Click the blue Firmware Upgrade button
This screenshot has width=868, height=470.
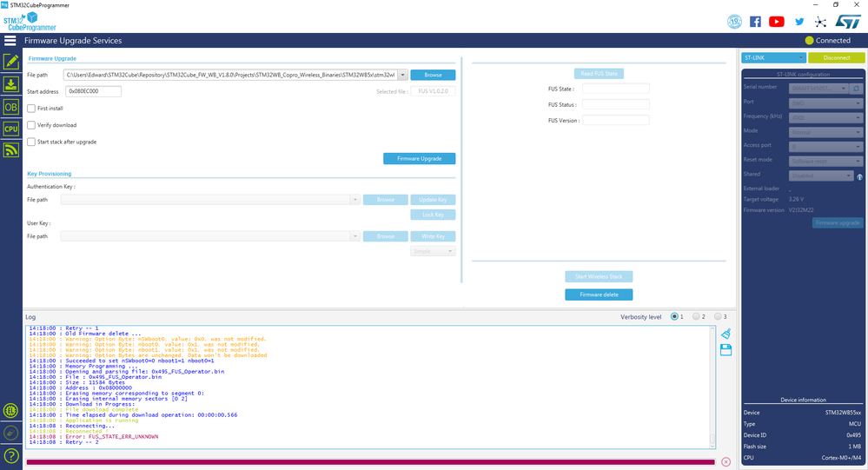click(419, 159)
